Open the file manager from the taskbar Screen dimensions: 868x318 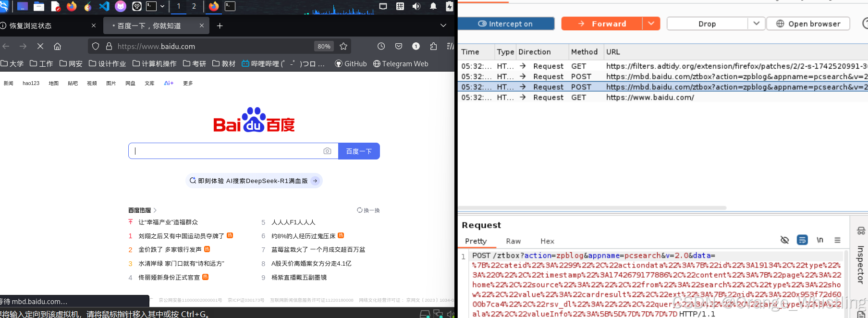click(x=39, y=6)
